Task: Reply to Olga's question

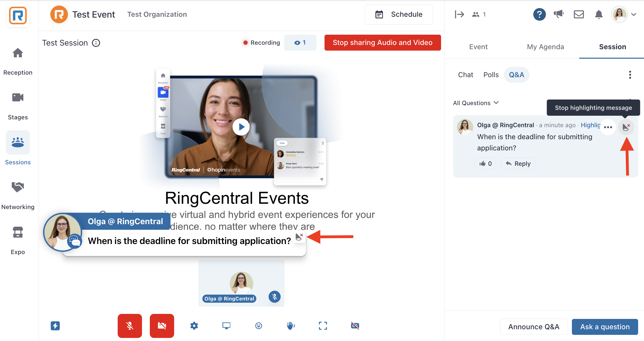Action: tap(518, 164)
